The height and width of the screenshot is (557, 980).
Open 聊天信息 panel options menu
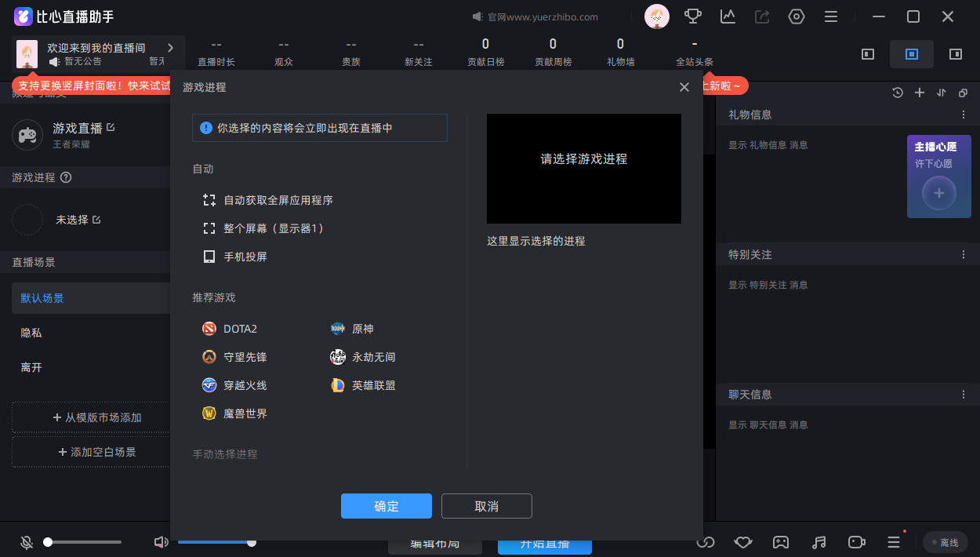[964, 395]
